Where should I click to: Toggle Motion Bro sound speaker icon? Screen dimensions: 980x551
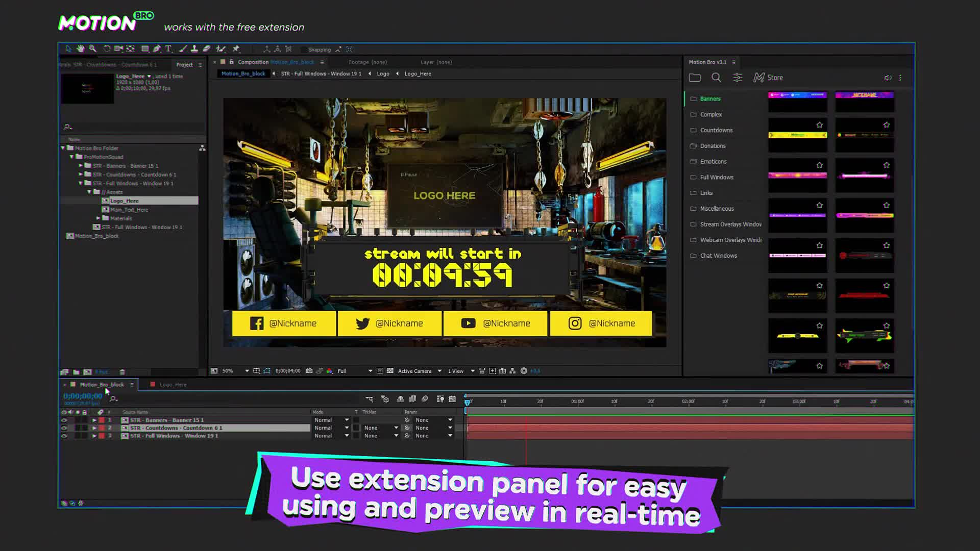(x=888, y=78)
